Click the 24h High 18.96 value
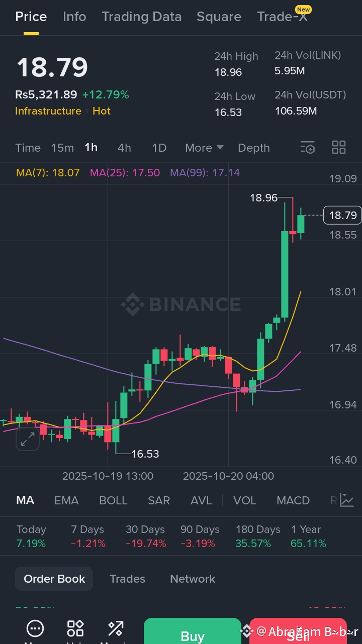The image size is (362, 644). [x=228, y=72]
